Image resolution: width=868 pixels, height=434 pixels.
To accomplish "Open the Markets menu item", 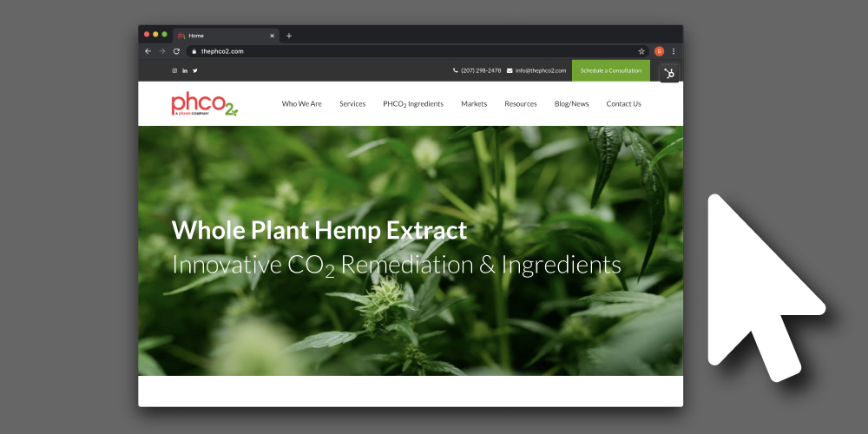I will [x=474, y=104].
